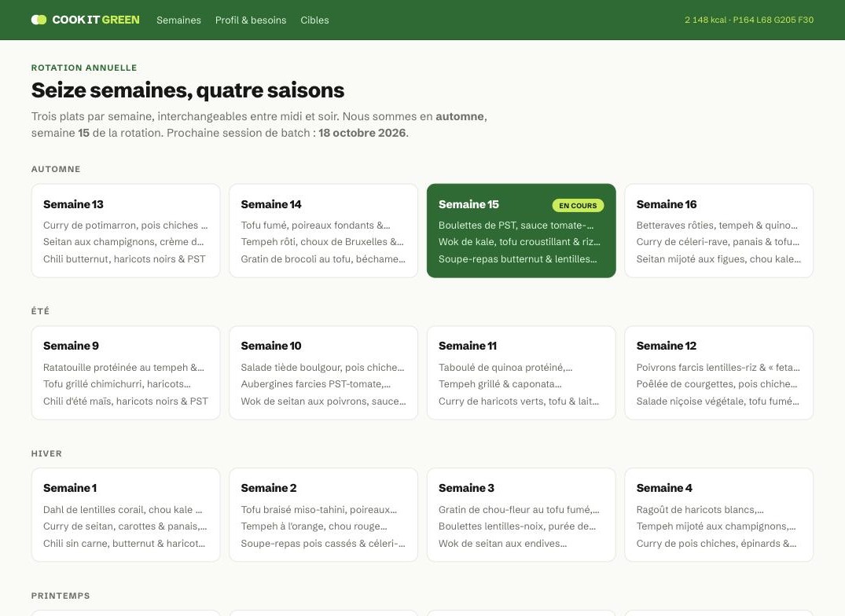Choose the Semaine 1 heading
The image size is (845, 616).
(x=70, y=488)
